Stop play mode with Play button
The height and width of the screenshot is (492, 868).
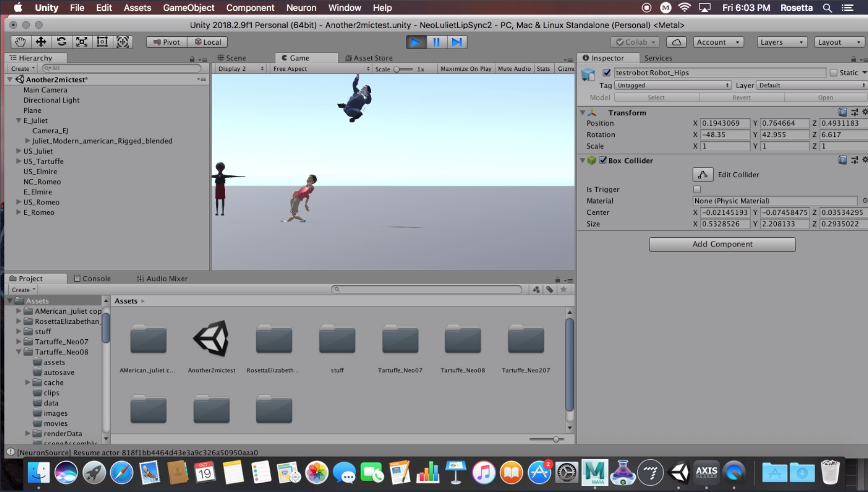click(416, 42)
